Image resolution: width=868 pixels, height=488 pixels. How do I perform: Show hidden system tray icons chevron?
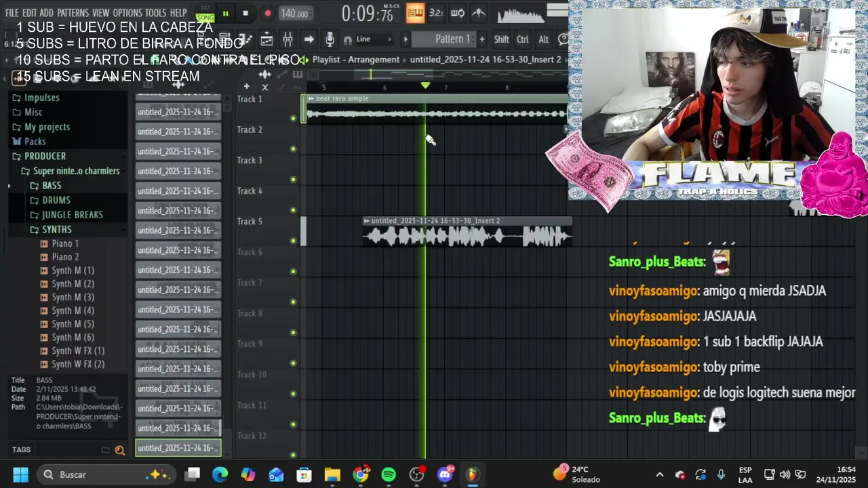click(660, 474)
